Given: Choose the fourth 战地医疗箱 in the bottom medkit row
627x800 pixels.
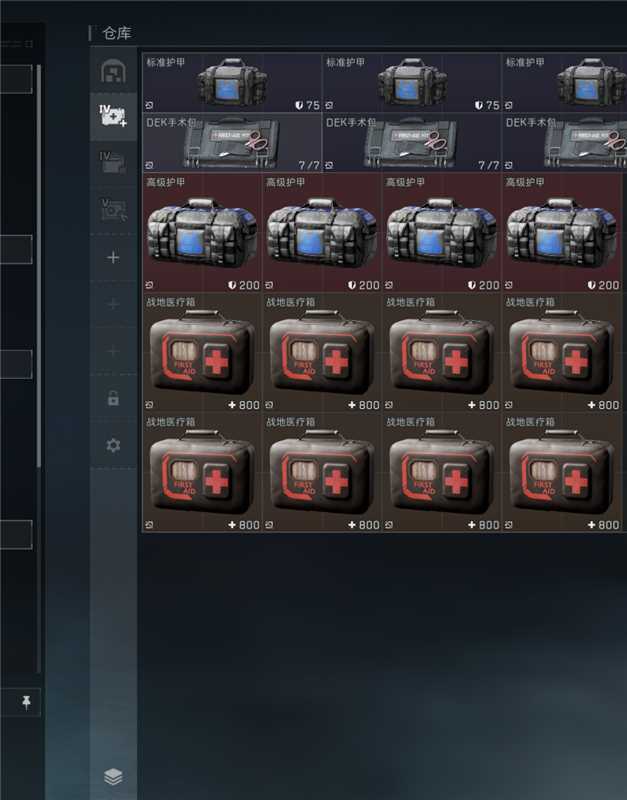Looking at the screenshot, I should pyautogui.click(x=562, y=472).
